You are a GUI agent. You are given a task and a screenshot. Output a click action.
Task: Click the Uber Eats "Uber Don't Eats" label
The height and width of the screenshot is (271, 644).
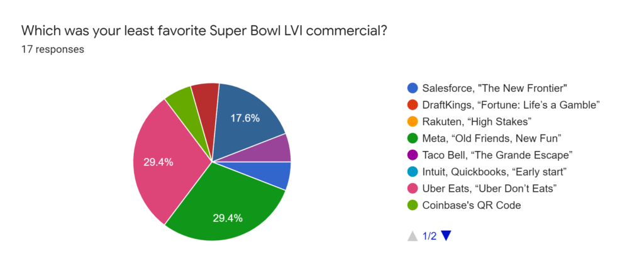coord(492,189)
